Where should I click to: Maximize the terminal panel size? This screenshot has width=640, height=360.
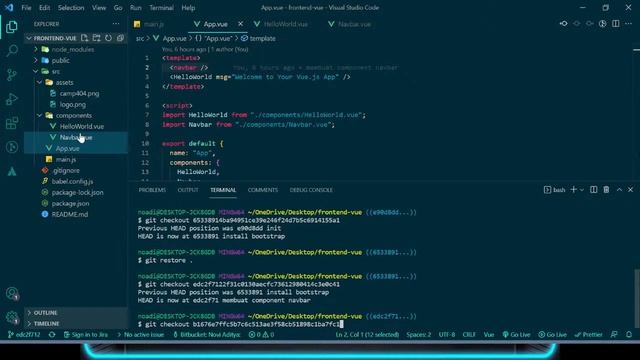619,190
